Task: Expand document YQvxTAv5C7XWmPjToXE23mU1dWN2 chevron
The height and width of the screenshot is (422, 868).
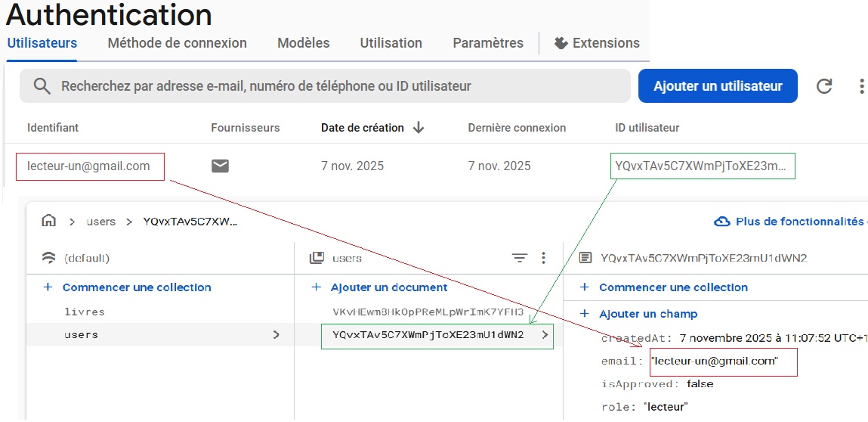Action: (x=545, y=335)
